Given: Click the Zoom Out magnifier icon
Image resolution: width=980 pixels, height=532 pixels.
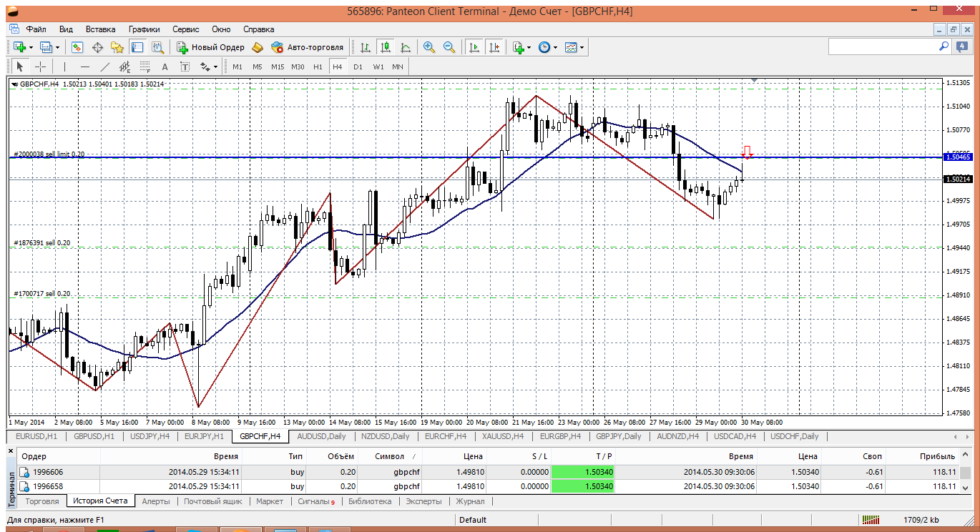Looking at the screenshot, I should [x=449, y=47].
